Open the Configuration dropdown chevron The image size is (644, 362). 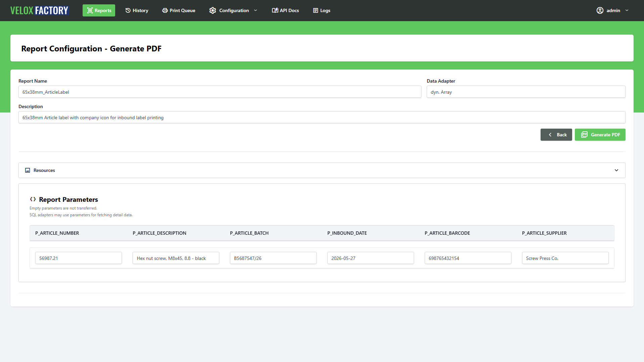[256, 10]
